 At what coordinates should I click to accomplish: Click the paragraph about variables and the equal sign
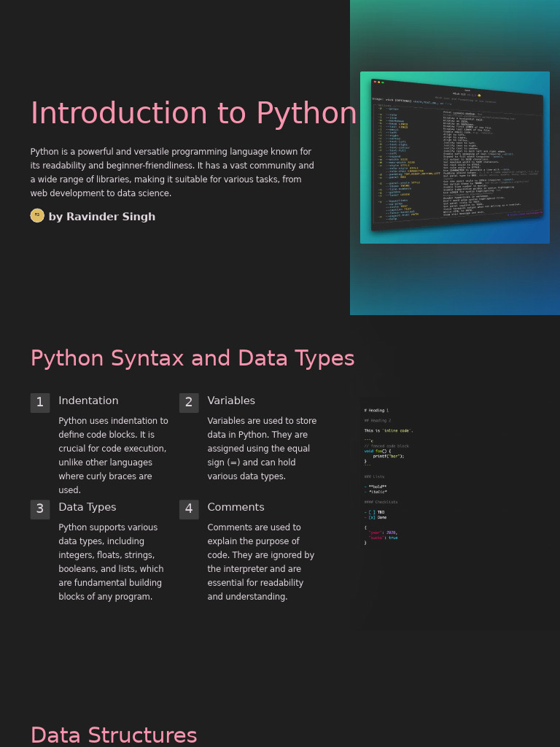pyautogui.click(x=262, y=449)
